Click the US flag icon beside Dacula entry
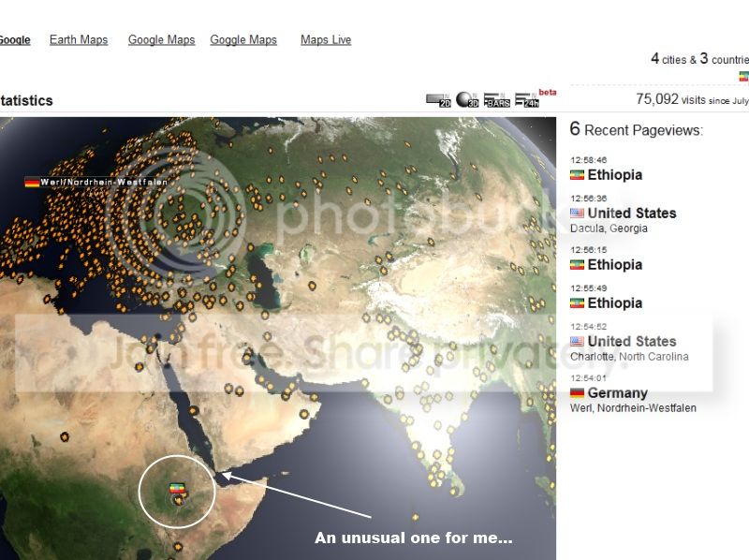Image resolution: width=749 pixels, height=560 pixels. 577,214
